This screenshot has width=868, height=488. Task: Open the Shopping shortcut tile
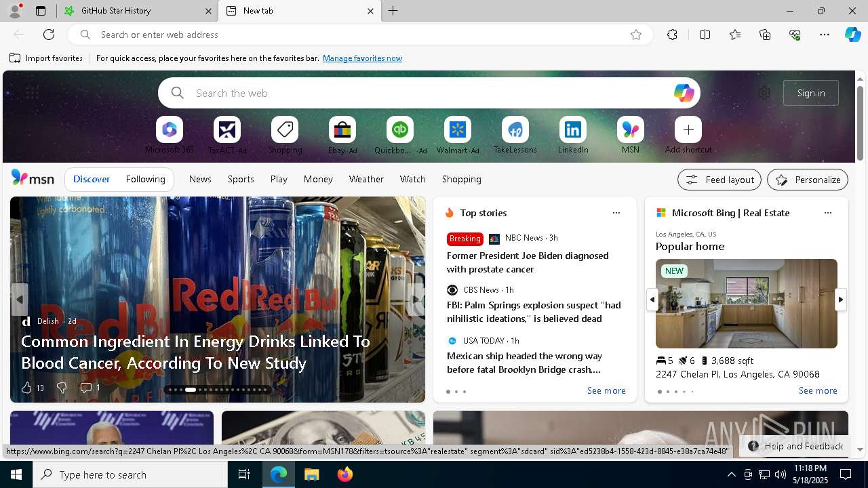[x=285, y=129]
